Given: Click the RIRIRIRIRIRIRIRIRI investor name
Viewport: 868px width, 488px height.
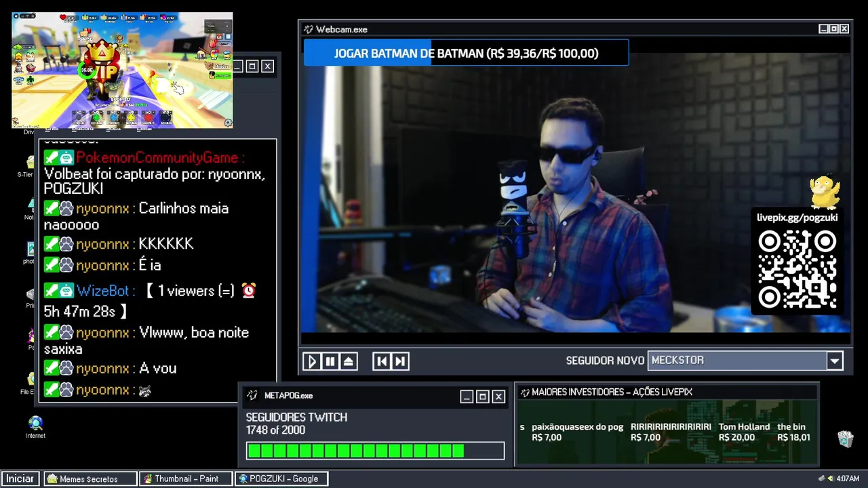Looking at the screenshot, I should click(x=671, y=427).
